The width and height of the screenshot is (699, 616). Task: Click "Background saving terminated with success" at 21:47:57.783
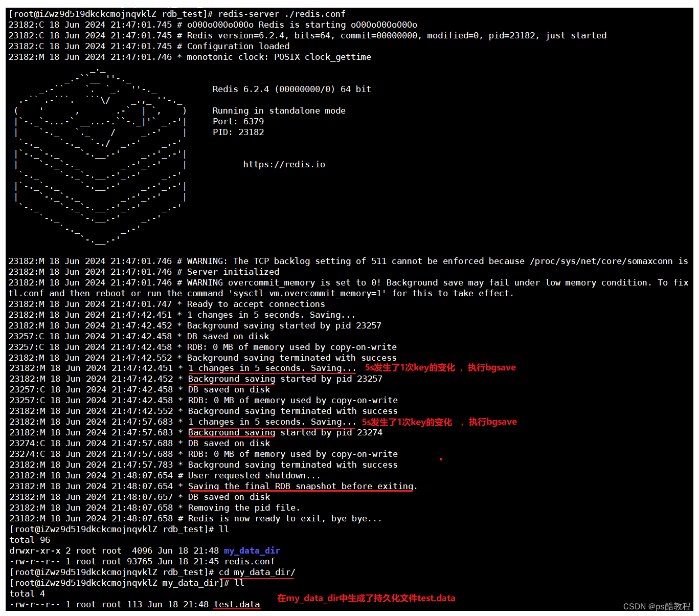pyautogui.click(x=292, y=465)
